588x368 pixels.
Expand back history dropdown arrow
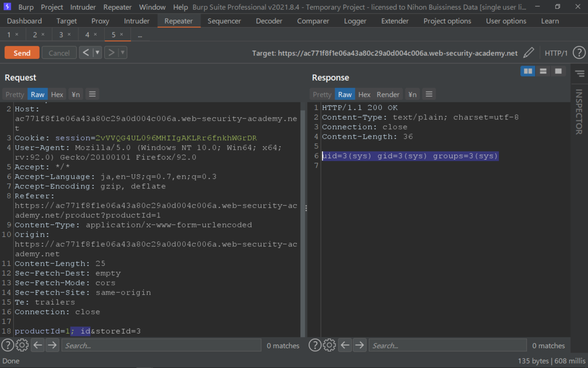point(97,53)
